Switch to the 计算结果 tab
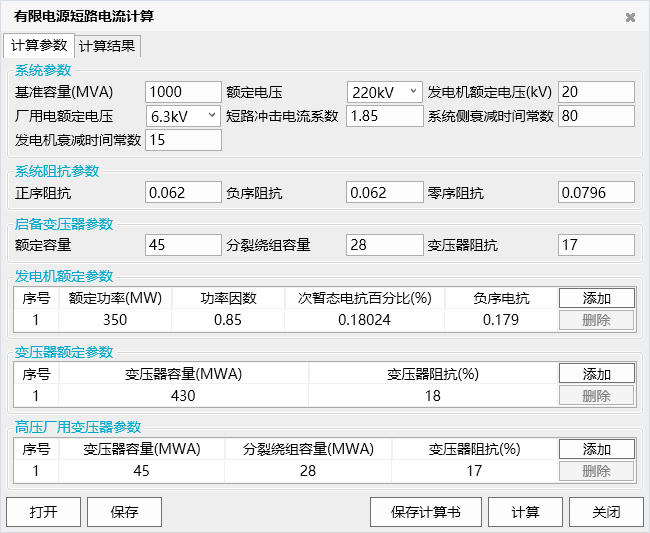The width and height of the screenshot is (650, 533). pos(110,46)
